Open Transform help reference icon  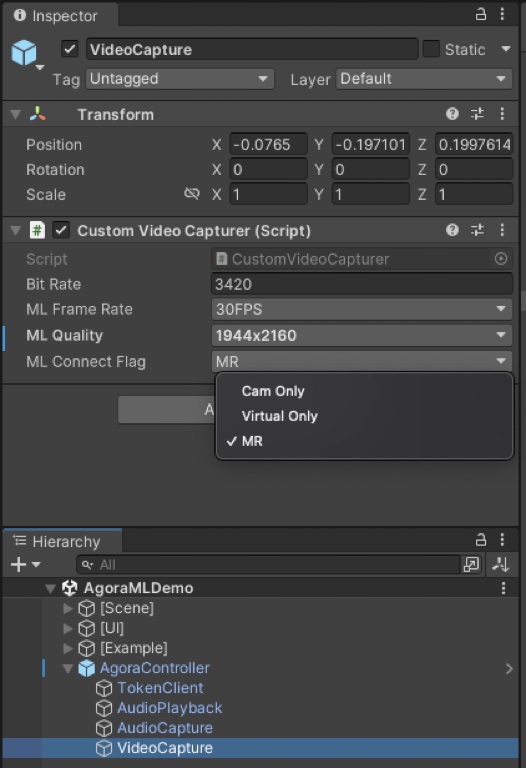pos(452,114)
